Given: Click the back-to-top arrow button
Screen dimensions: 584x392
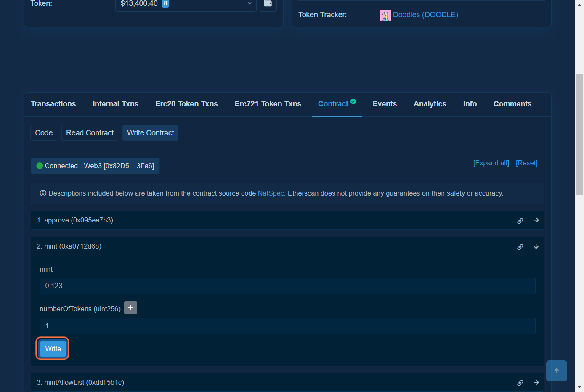Looking at the screenshot, I should tap(557, 371).
